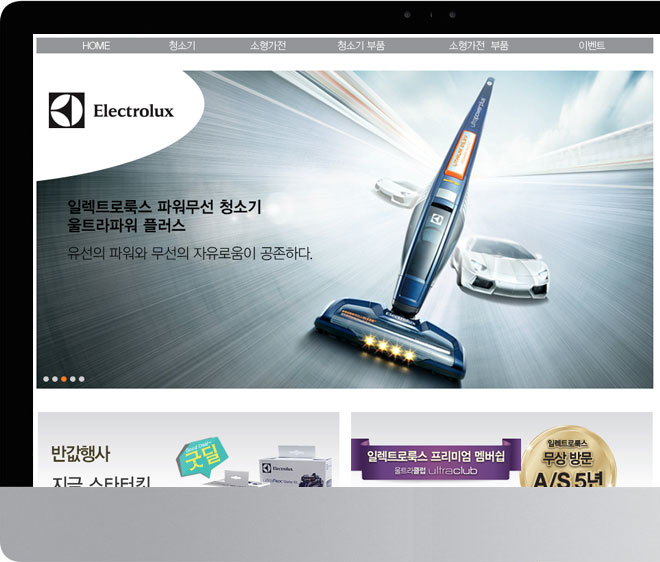
Task: Open the 반값행사 promotion banner
Action: (x=189, y=450)
